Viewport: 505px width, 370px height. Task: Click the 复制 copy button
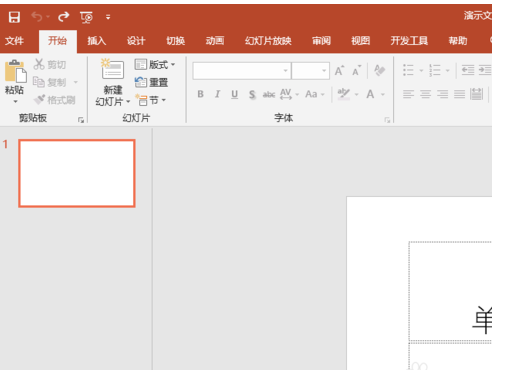coord(50,82)
